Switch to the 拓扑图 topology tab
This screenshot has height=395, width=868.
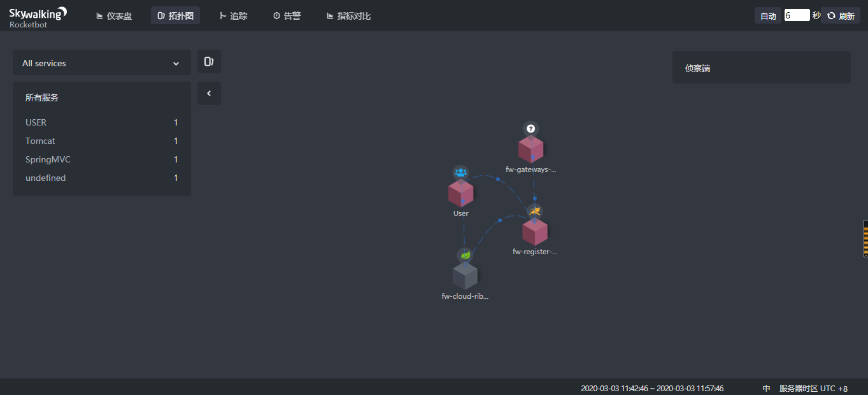click(175, 16)
